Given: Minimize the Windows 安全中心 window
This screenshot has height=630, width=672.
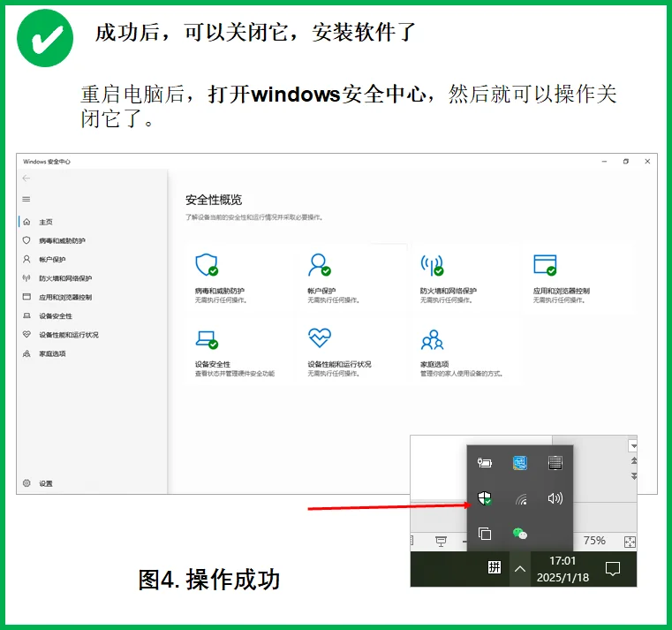Looking at the screenshot, I should tap(604, 161).
